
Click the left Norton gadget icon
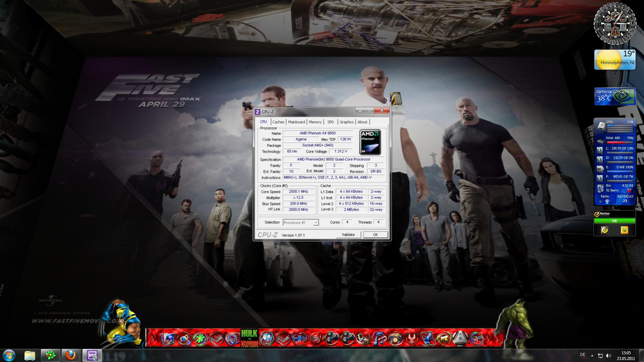(604, 230)
